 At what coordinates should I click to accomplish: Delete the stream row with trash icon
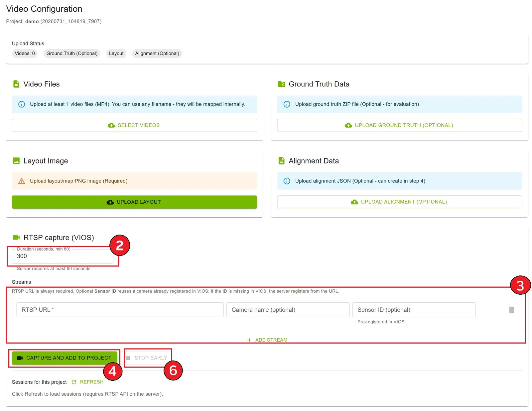tap(511, 310)
